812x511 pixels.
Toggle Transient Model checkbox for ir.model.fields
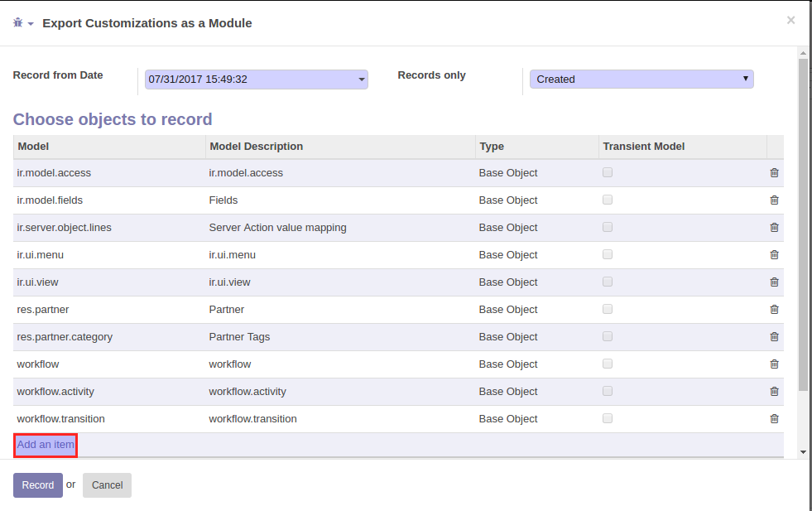click(608, 200)
